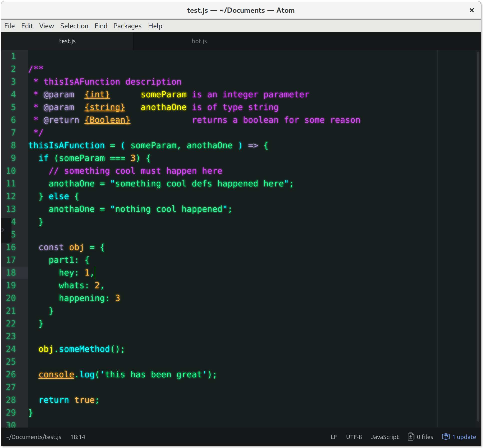This screenshot has height=448, width=483.
Task: Open the Help menu
Action: tap(155, 26)
